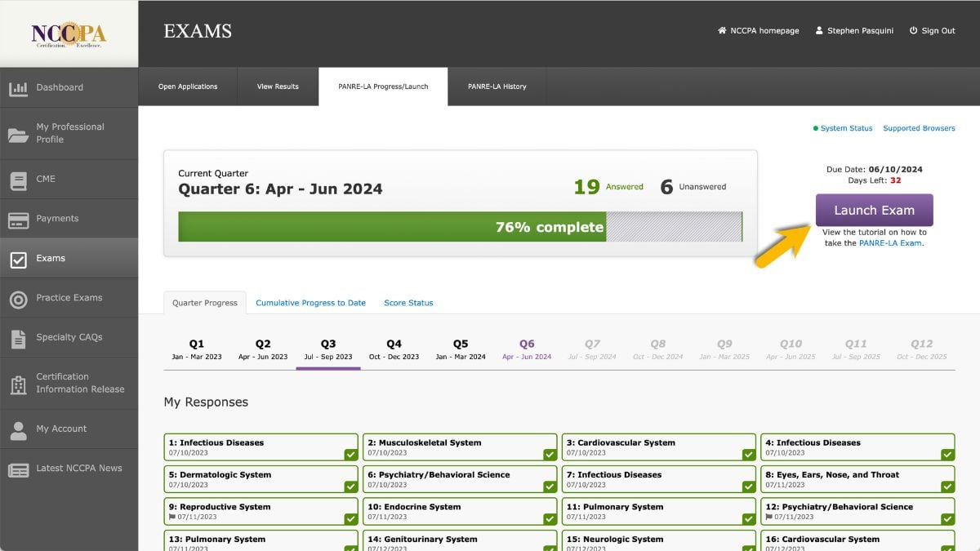Click flag icon on 9: Reproductive System card
This screenshot has width=980, height=551.
coord(172,517)
